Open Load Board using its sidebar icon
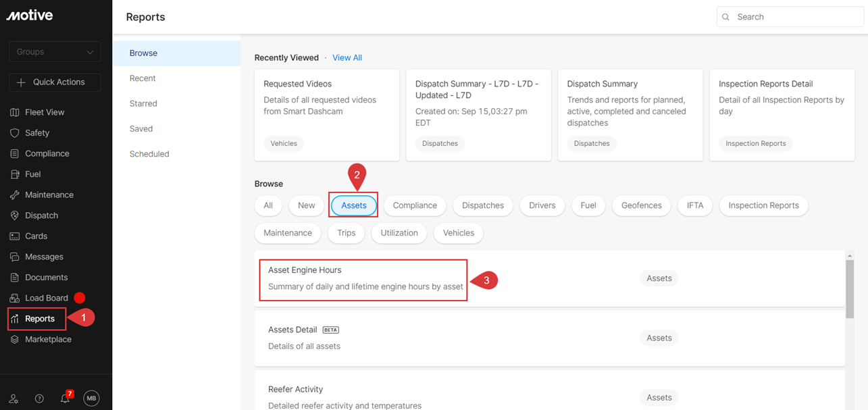 click(x=15, y=298)
